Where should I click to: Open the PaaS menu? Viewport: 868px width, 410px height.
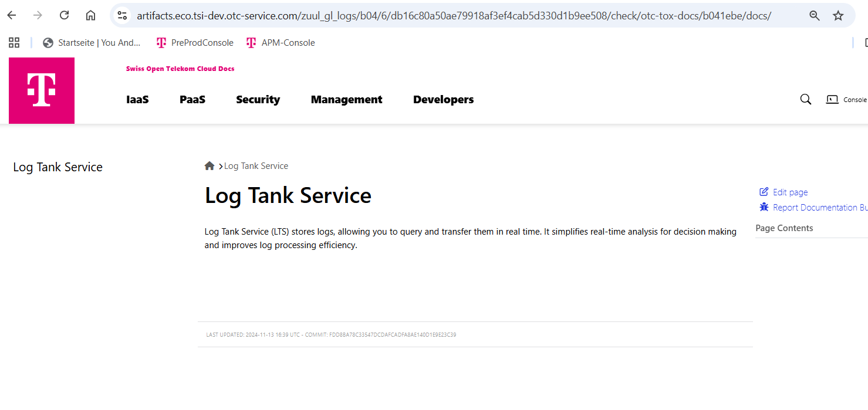click(192, 100)
